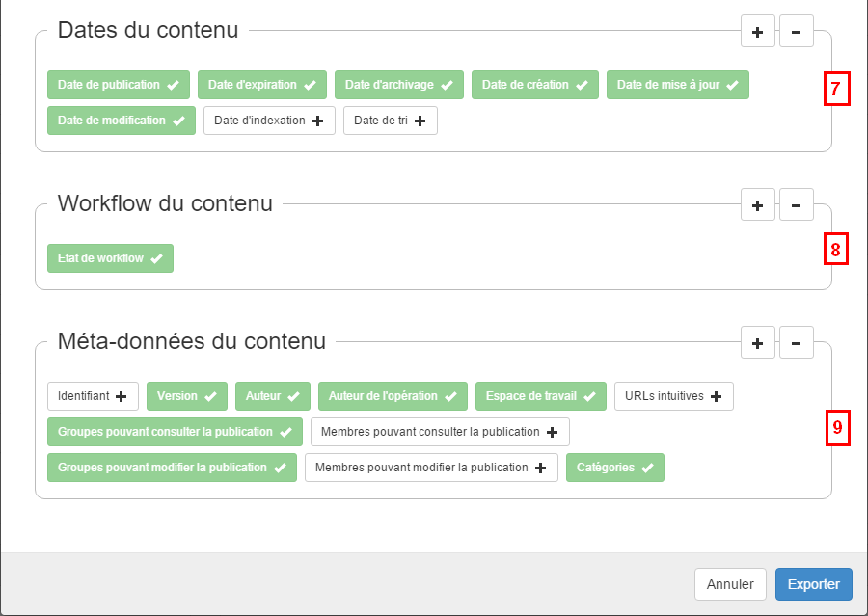
Task: Toggle Date de mise à jour field
Action: point(678,85)
